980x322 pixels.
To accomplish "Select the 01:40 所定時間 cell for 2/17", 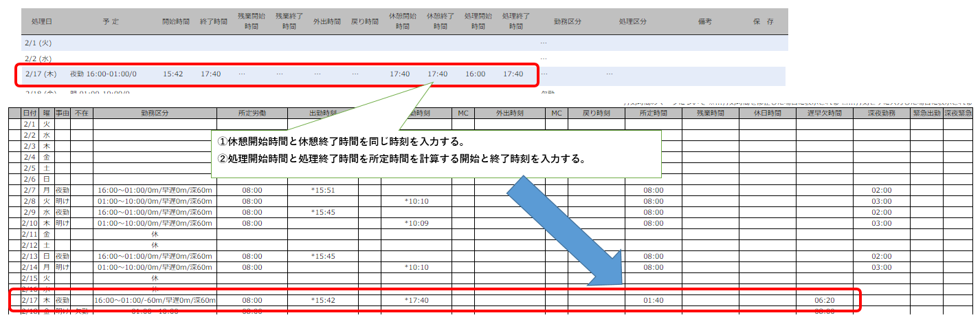I will [x=653, y=300].
